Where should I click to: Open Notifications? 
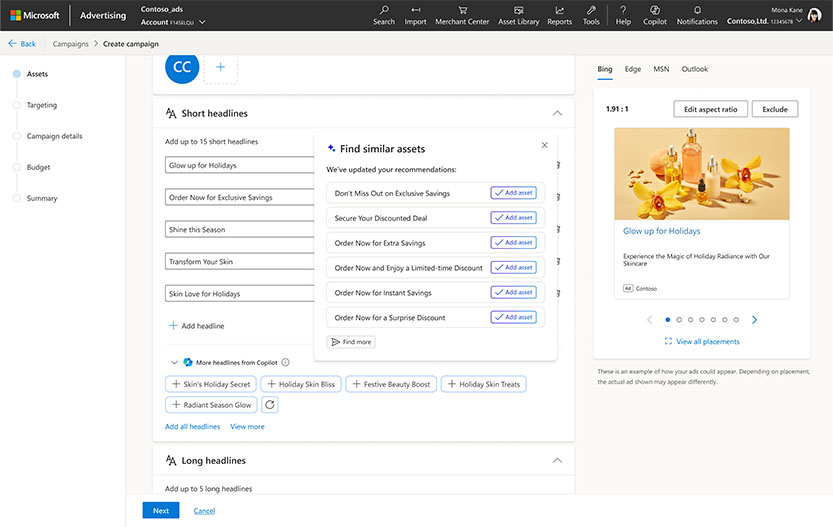(697, 15)
